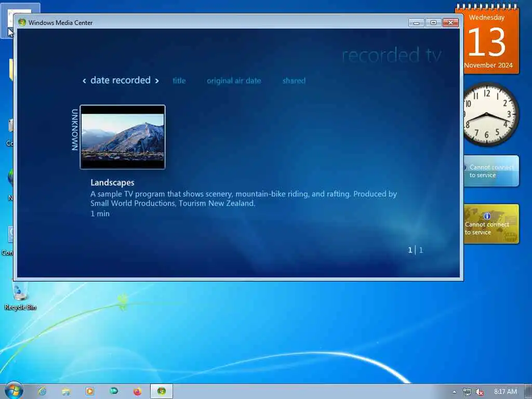The height and width of the screenshot is (399, 532).
Task: Switch to the shared recordings view
Action: (x=294, y=81)
